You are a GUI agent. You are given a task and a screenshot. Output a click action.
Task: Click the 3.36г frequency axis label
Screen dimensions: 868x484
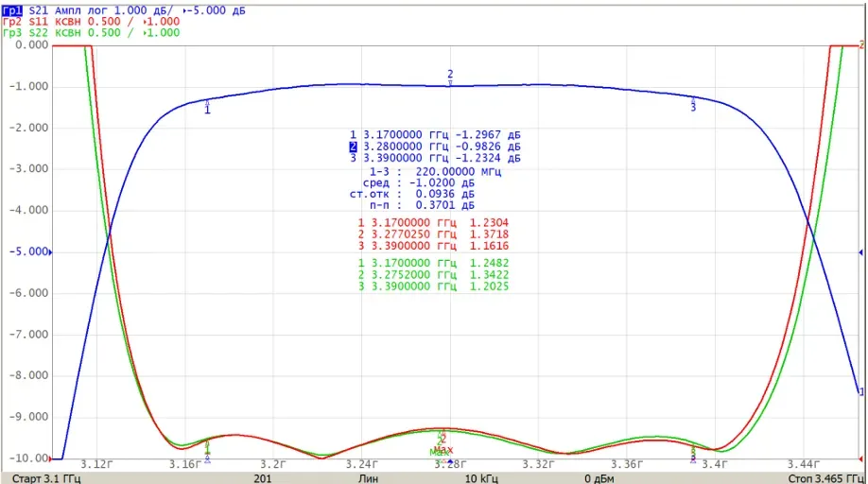[627, 464]
